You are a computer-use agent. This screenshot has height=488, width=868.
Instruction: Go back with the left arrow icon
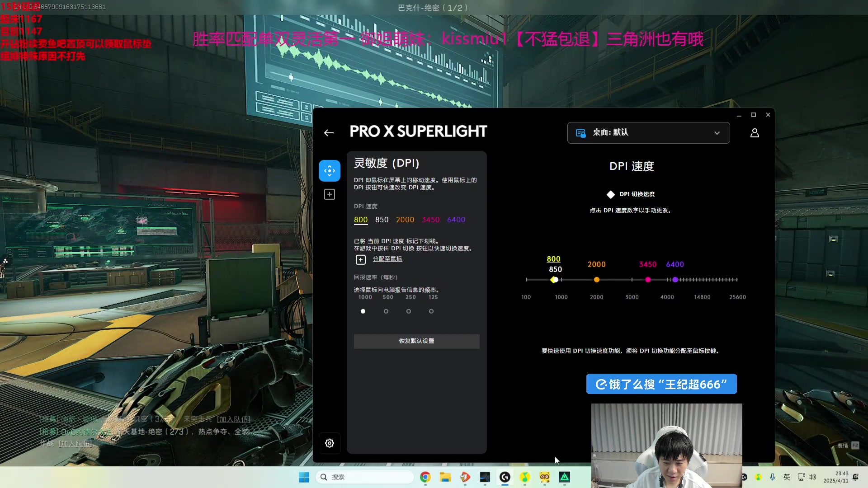[x=329, y=133]
